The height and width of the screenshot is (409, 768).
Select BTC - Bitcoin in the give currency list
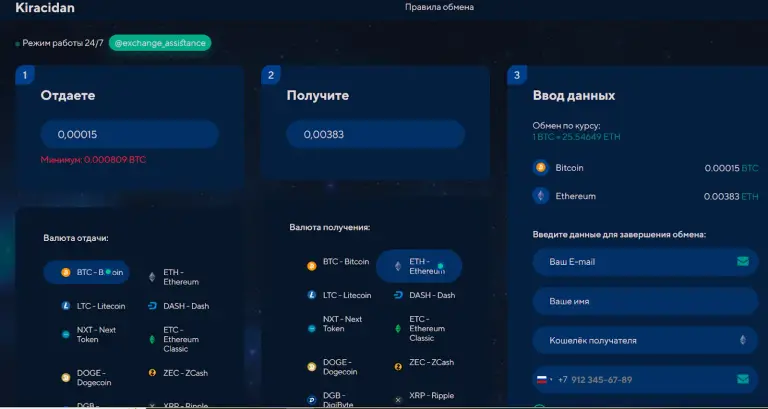click(87, 272)
